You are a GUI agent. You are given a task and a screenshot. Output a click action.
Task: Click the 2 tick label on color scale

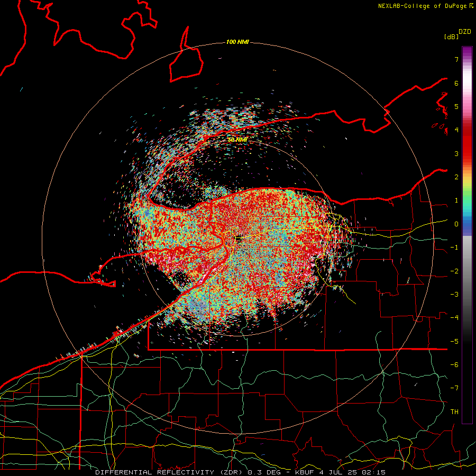pyautogui.click(x=456, y=177)
